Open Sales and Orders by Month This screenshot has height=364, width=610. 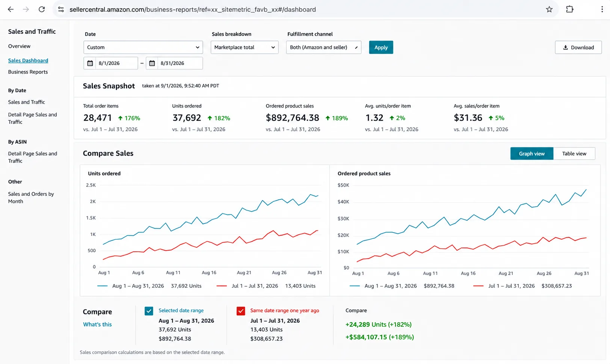pyautogui.click(x=31, y=198)
